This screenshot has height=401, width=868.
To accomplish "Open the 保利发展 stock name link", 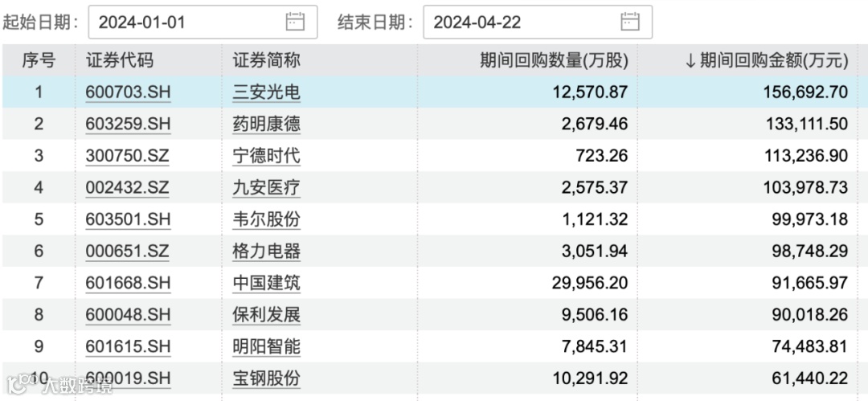I will click(x=266, y=315).
